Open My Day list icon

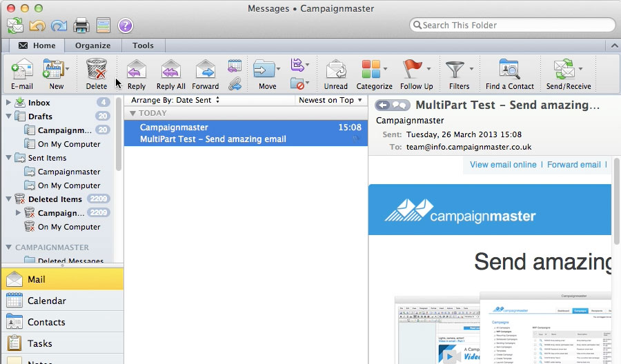click(x=103, y=26)
